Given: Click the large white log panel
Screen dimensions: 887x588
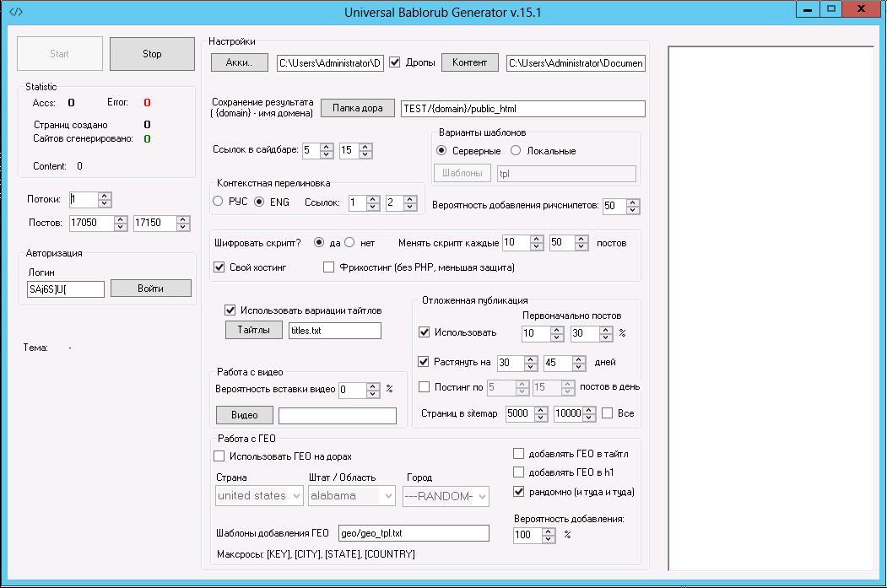Looking at the screenshot, I should [x=771, y=309].
